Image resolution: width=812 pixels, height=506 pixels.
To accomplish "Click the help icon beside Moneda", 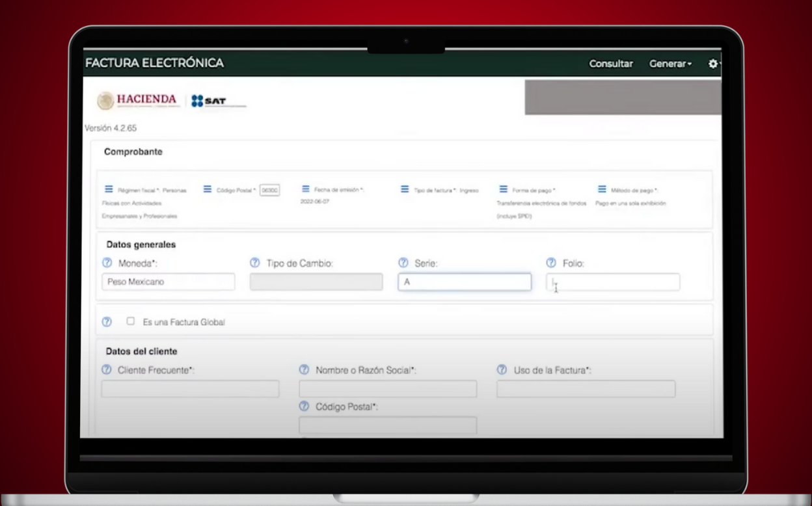I will [x=107, y=263].
